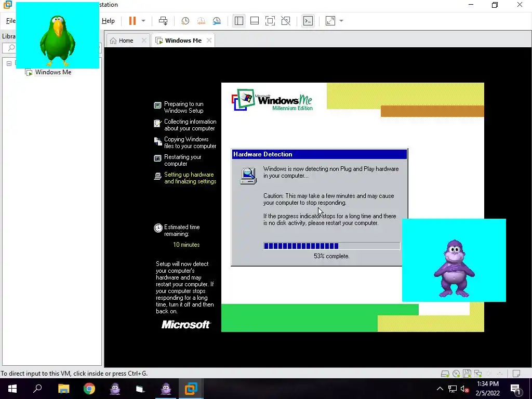The image size is (532, 399).
Task: Click the Hardware Detection dialog title bar
Action: coord(319,154)
